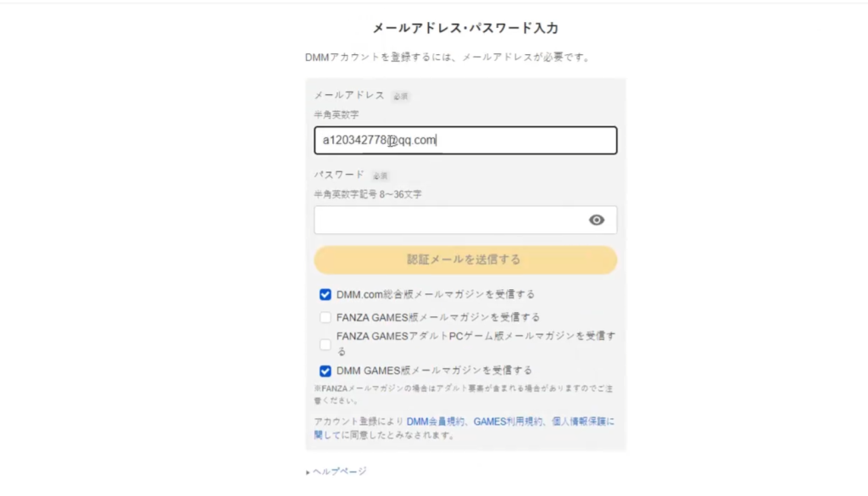Viewport: 868px width, 496px height.
Task: Toggle password visibility with the eye icon
Action: 596,220
